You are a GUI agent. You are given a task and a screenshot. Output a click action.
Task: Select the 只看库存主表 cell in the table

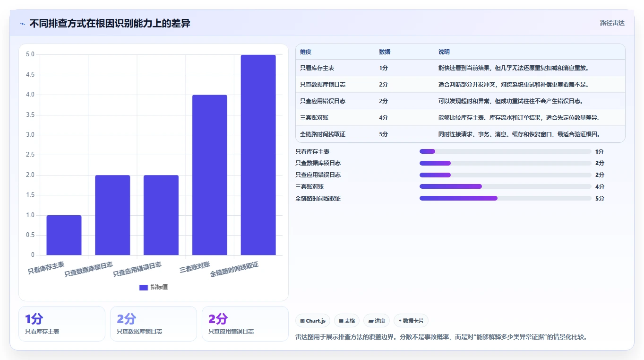317,68
